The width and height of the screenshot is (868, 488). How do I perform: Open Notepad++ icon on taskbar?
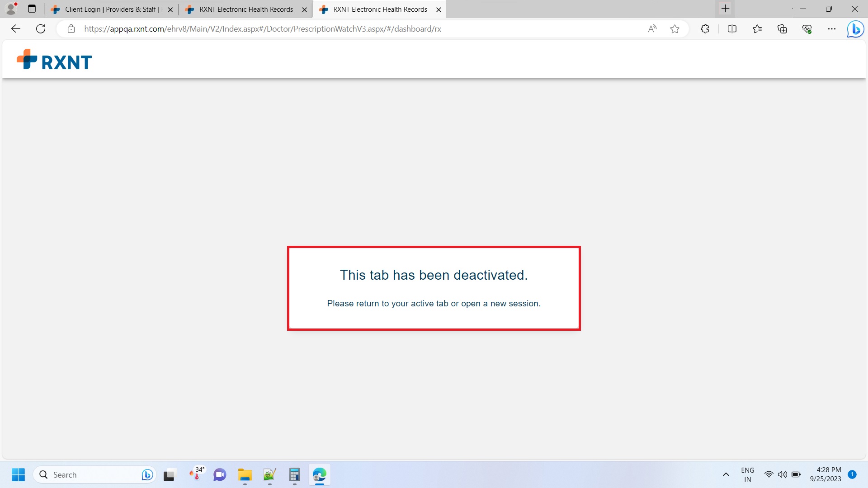point(269,475)
